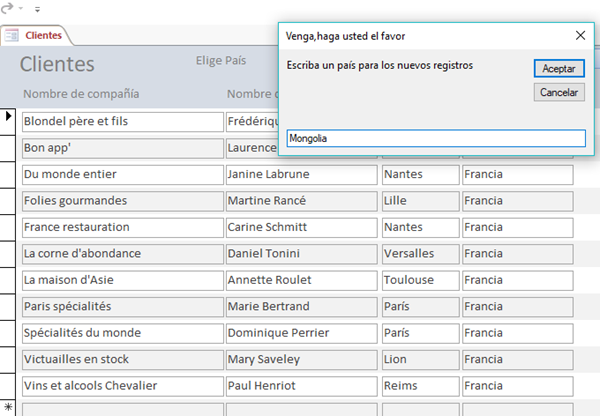
Task: Click the 'Elige País' label
Action: pyautogui.click(x=221, y=61)
